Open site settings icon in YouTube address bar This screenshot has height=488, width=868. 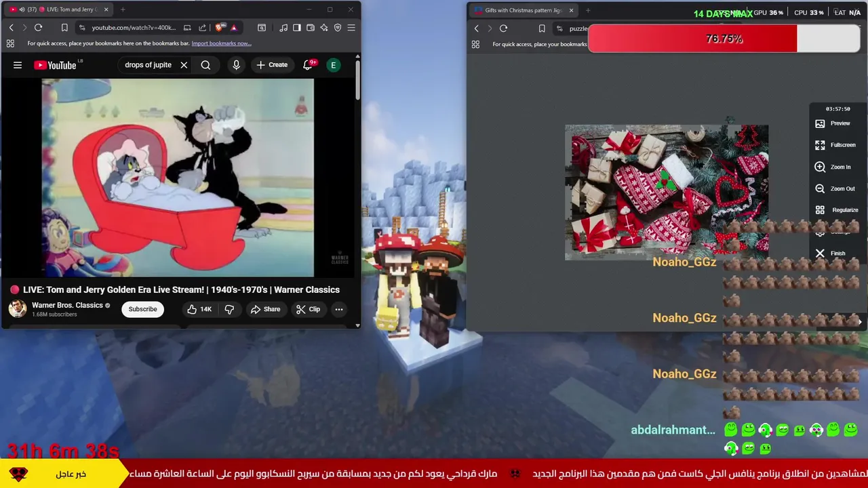(x=82, y=28)
